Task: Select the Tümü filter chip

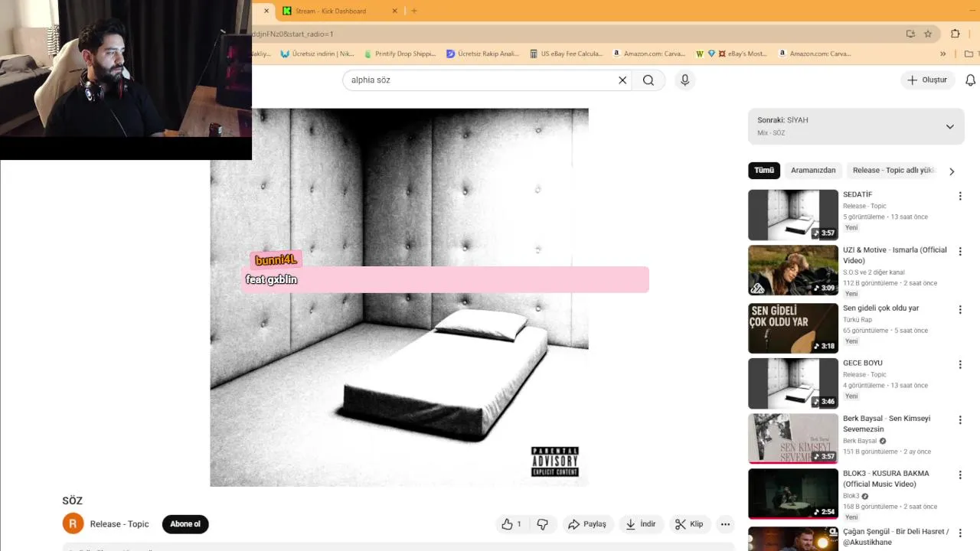Action: coord(764,171)
